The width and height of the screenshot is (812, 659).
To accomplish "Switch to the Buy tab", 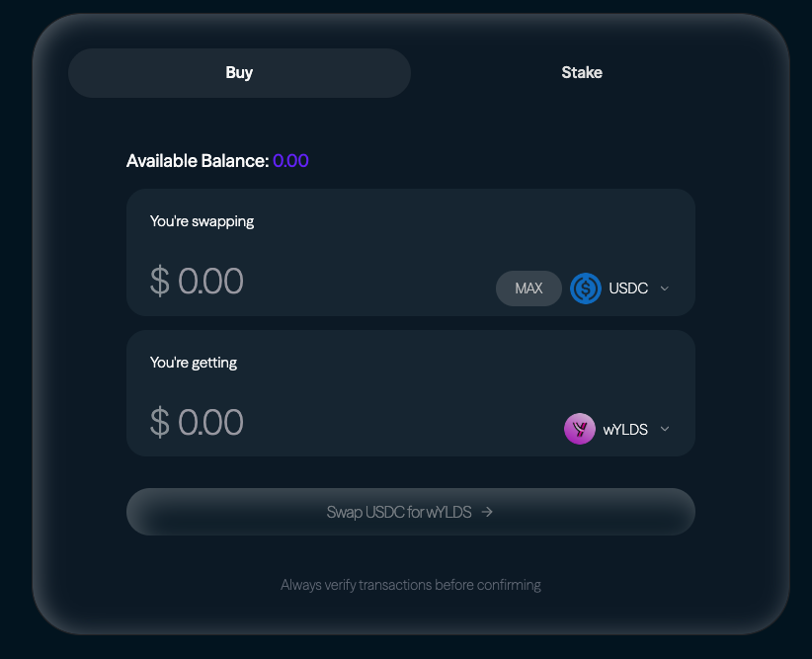I will [239, 73].
